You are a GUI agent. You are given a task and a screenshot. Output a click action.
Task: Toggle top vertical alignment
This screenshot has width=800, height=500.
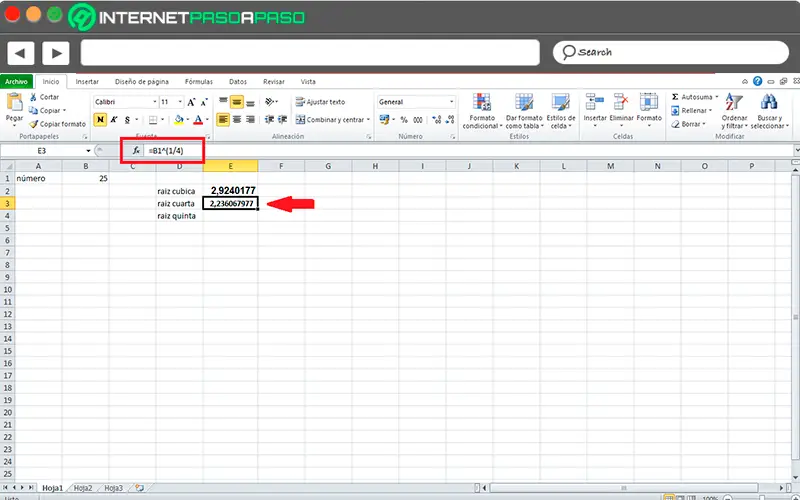[223, 102]
